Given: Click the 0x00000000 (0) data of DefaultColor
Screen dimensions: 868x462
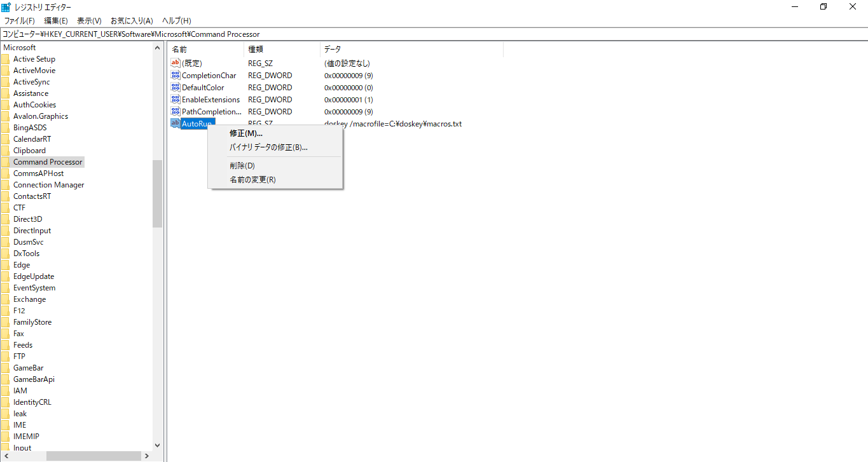Looking at the screenshot, I should [348, 88].
